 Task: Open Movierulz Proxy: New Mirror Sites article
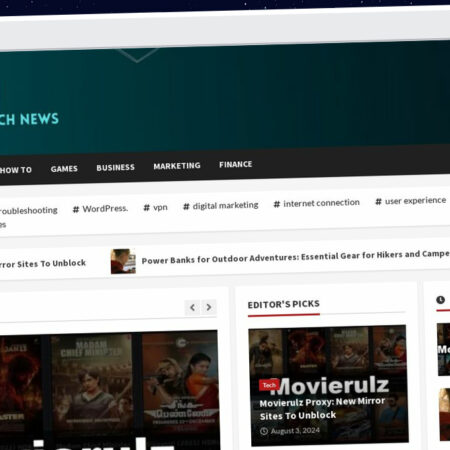pos(322,409)
